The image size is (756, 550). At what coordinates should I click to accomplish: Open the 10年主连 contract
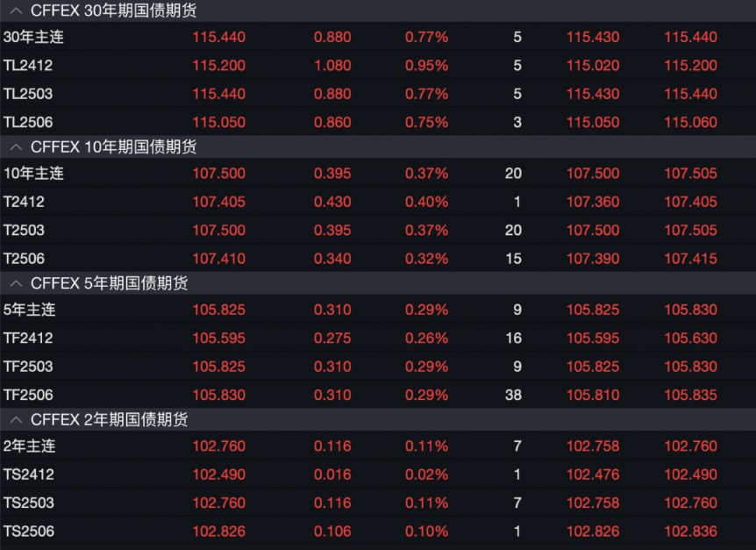pyautogui.click(x=33, y=174)
